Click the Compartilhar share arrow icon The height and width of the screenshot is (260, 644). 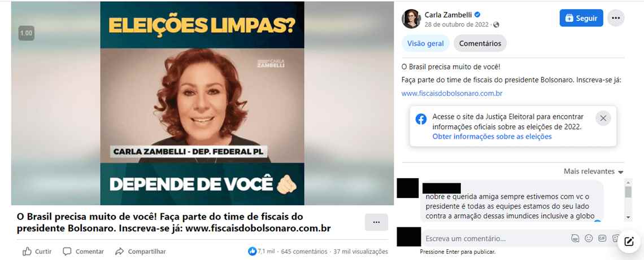coord(120,252)
